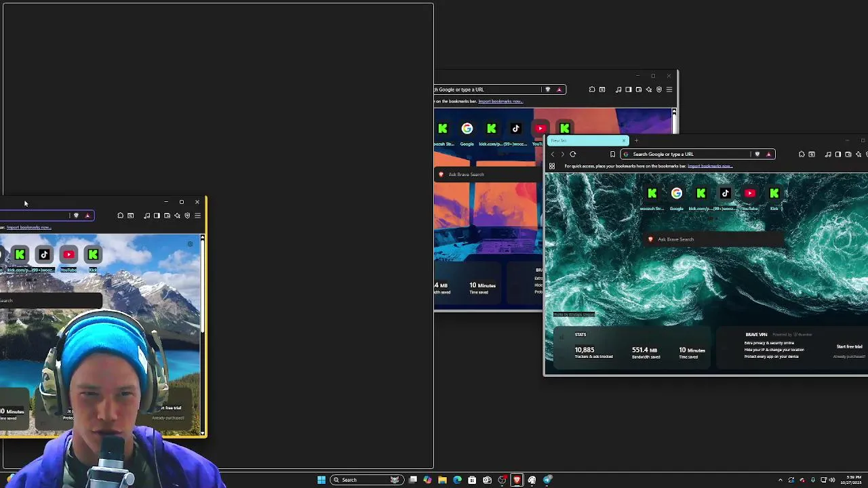
Task: Open YouTube shortcut tile in mountain-background window
Action: point(68,255)
